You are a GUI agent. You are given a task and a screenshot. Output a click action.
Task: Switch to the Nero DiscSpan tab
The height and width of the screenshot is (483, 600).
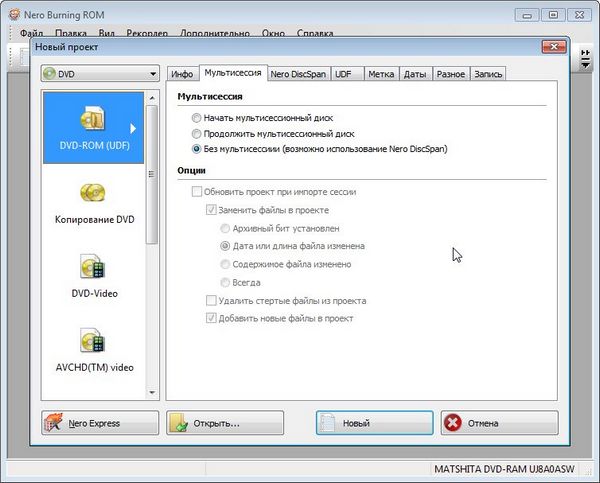(299, 74)
